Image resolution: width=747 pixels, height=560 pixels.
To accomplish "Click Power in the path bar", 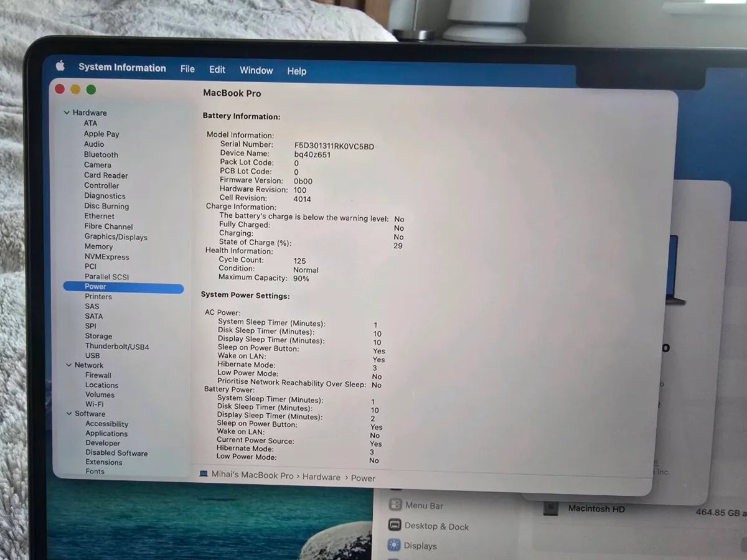I will (363, 478).
